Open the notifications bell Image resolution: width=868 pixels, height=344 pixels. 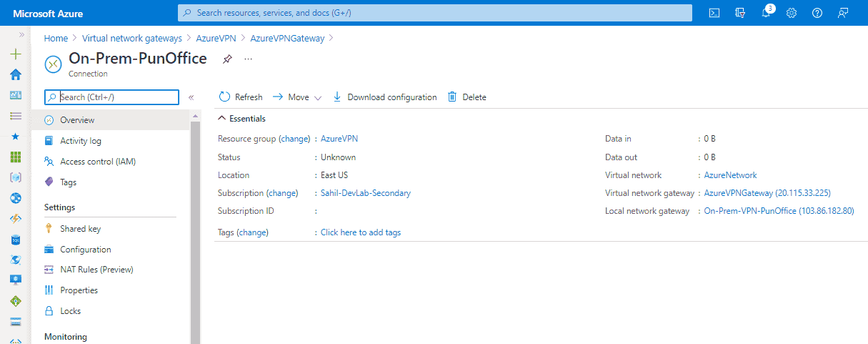[x=766, y=13]
